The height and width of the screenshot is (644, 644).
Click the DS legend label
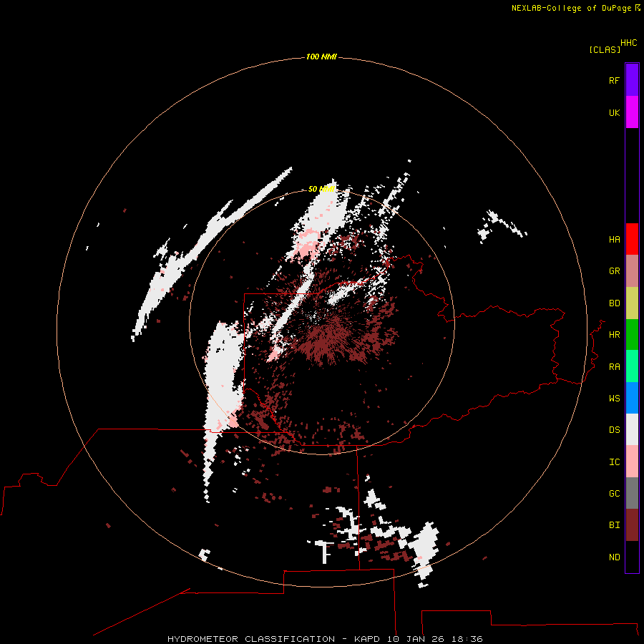(614, 430)
